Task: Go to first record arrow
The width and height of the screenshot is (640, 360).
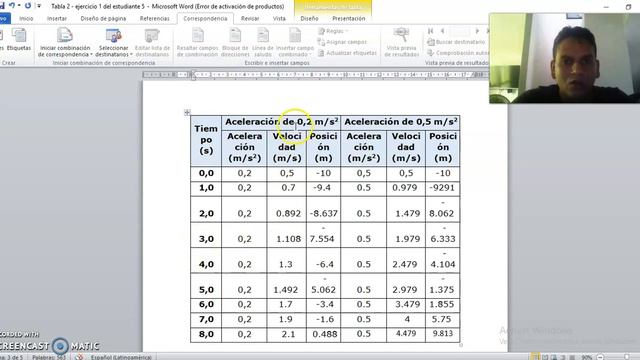Action: click(431, 31)
